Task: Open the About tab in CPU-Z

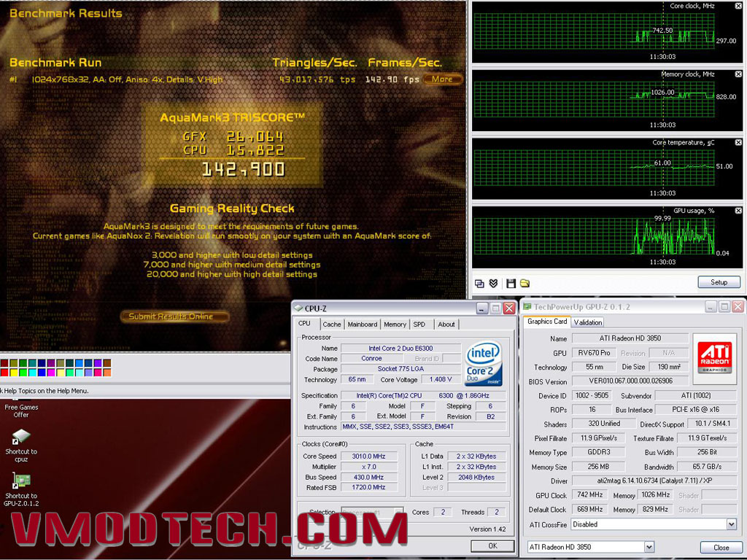Action: [x=446, y=324]
